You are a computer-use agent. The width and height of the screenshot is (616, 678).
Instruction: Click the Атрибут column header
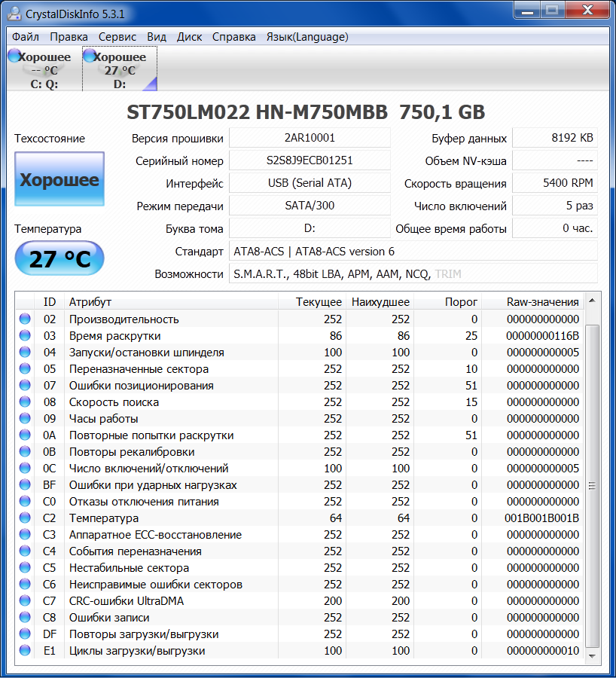point(90,302)
